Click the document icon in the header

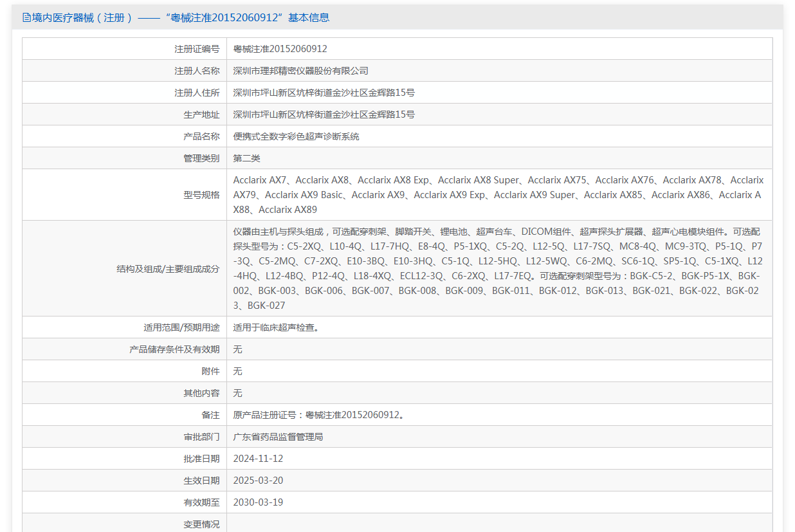click(26, 17)
